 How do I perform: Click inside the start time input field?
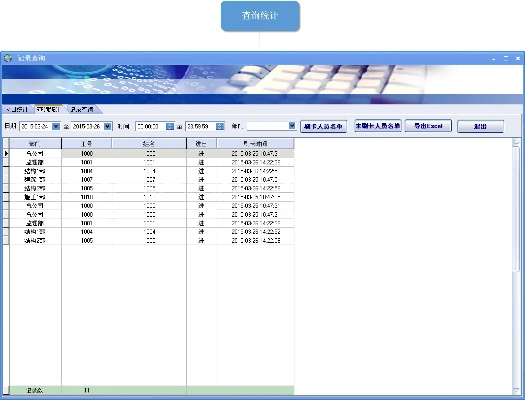tap(150, 126)
